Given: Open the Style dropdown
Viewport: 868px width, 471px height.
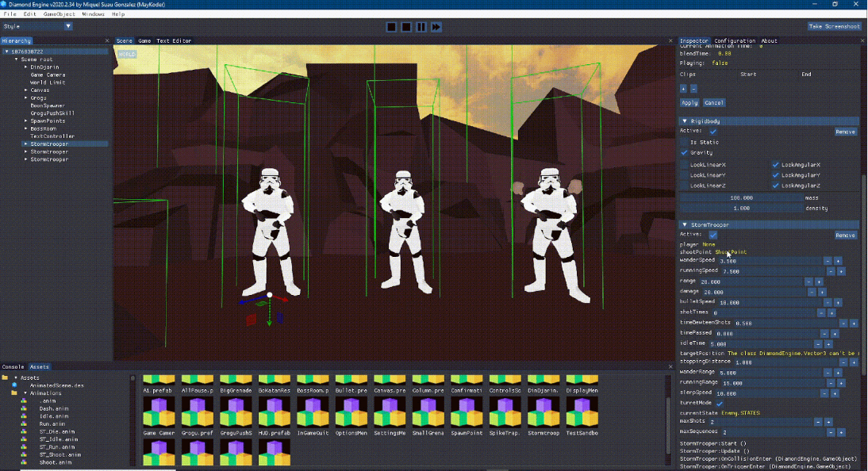Looking at the screenshot, I should [x=68, y=26].
